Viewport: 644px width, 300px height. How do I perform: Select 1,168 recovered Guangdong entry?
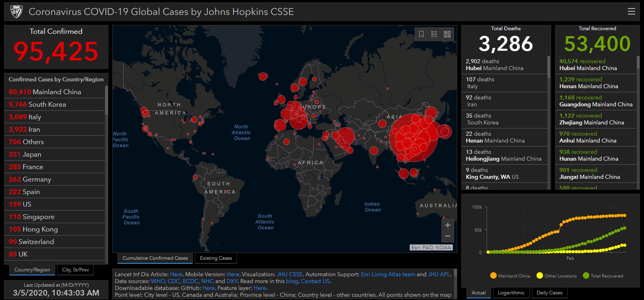click(x=596, y=101)
